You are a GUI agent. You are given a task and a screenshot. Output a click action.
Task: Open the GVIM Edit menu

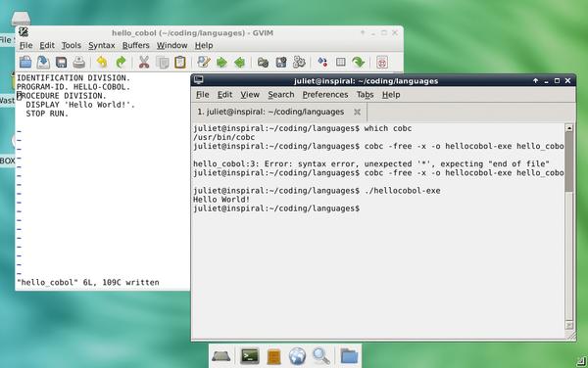(x=47, y=45)
